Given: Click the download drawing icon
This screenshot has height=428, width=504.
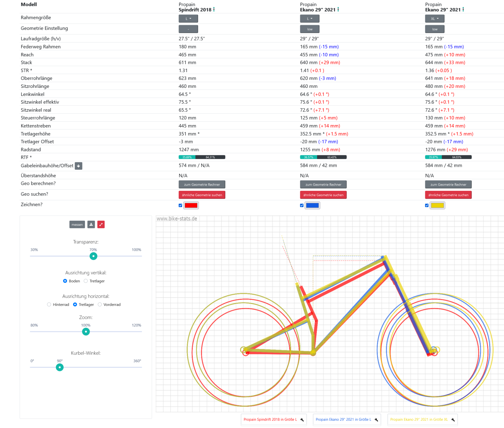Looking at the screenshot, I should (x=91, y=225).
